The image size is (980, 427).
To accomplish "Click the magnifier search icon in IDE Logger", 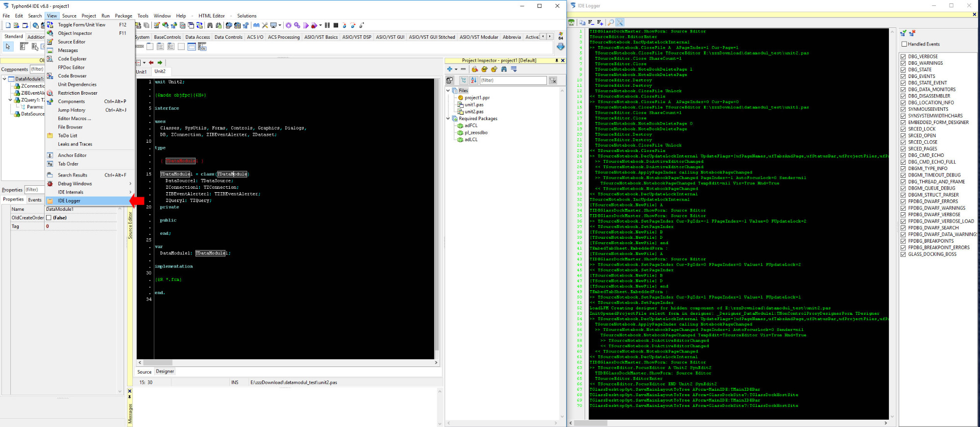I will [x=611, y=23].
